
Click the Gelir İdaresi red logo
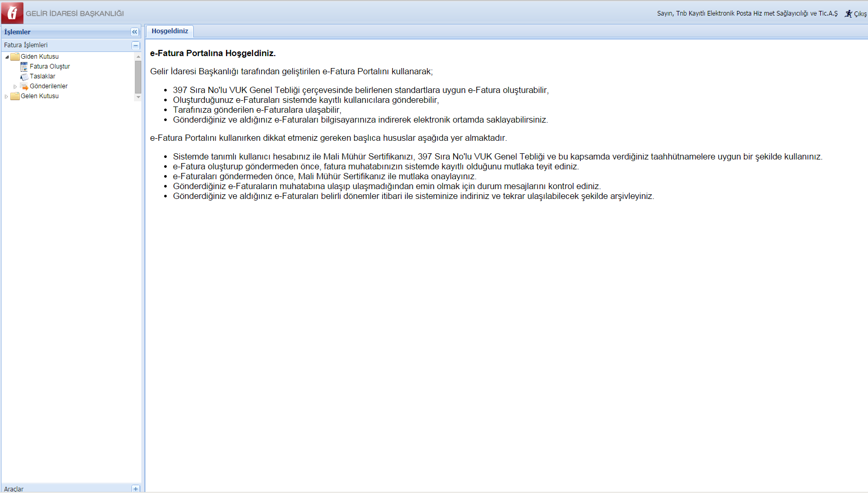coord(12,13)
